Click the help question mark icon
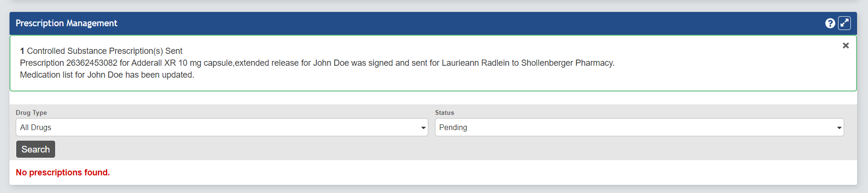 coord(830,23)
